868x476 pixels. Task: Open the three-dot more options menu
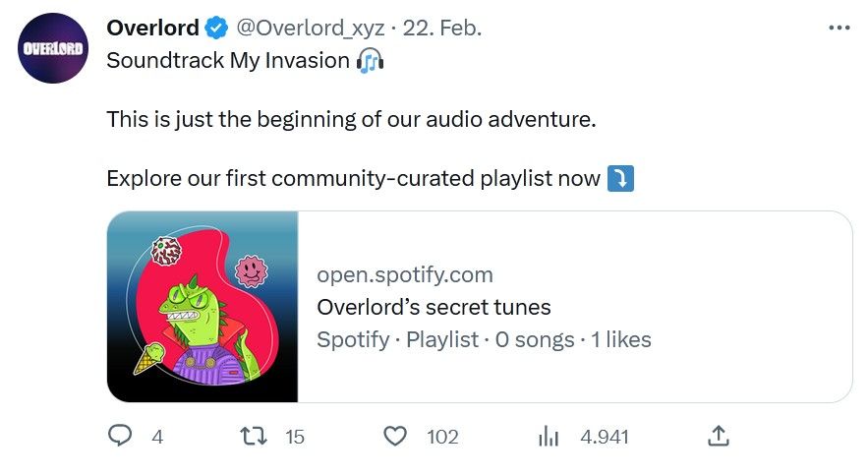[839, 28]
